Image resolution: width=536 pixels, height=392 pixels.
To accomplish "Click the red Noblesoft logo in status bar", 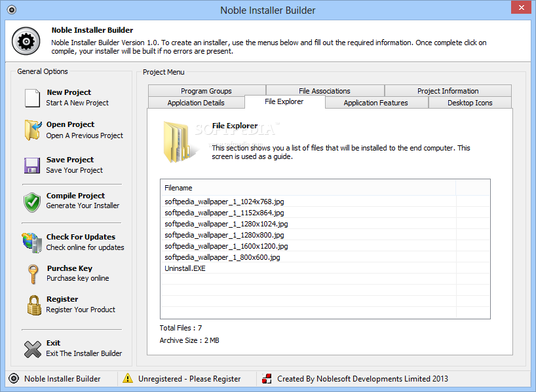I will (267, 378).
